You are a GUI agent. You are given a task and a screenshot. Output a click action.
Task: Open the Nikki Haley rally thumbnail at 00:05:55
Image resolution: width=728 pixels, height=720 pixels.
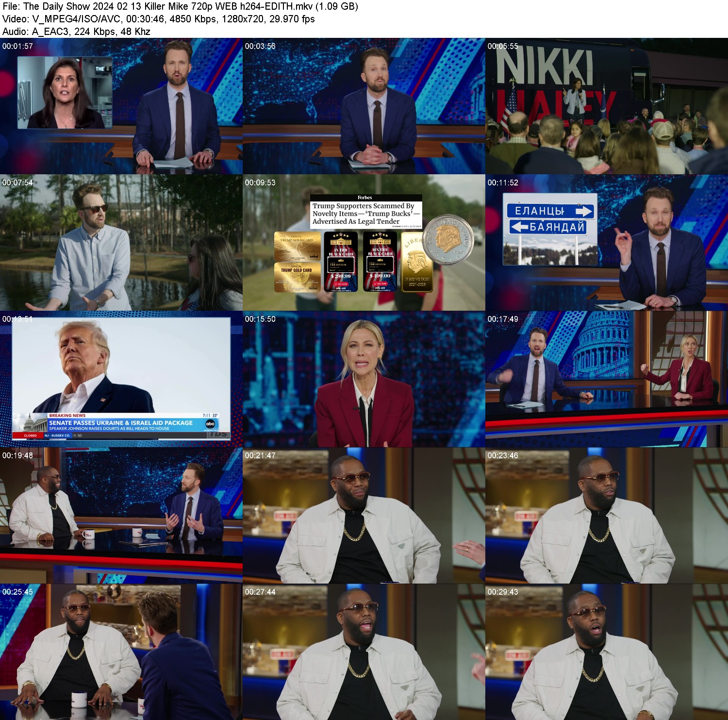pos(607,106)
